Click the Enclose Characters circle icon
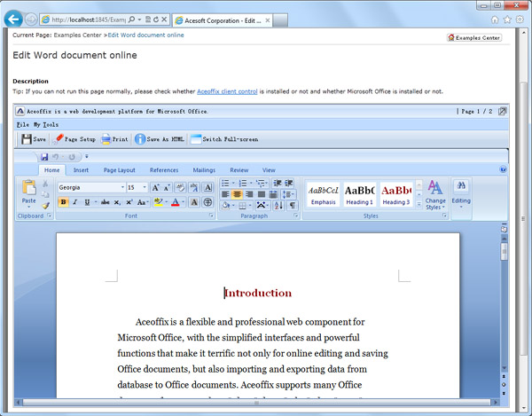Image resolution: width=532 pixels, height=416 pixels. (x=207, y=202)
